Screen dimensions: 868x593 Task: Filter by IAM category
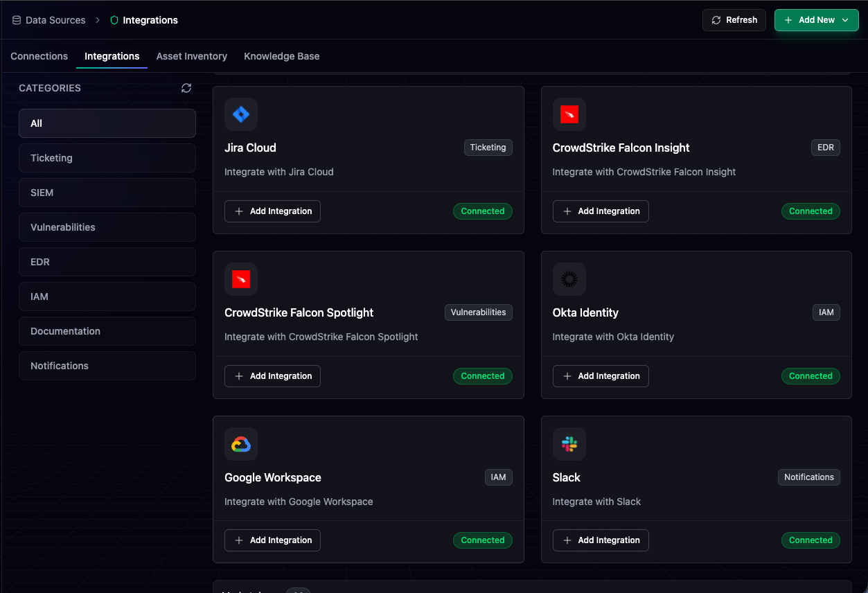107,296
